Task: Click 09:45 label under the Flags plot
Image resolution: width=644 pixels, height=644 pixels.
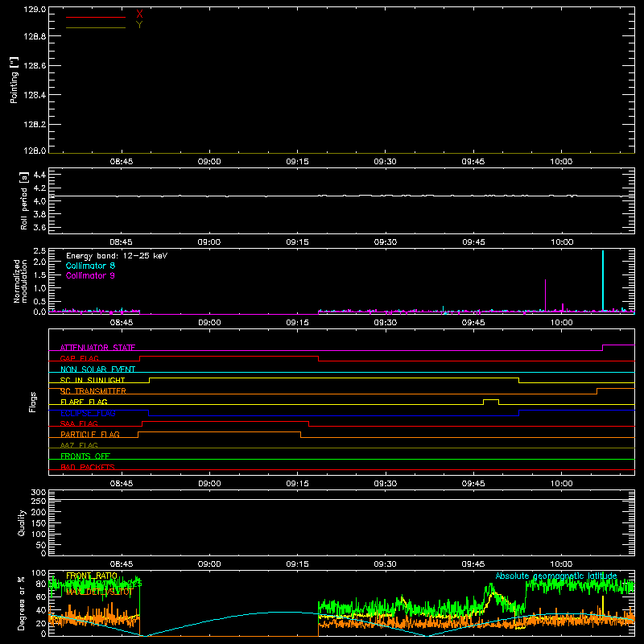Action: (x=473, y=484)
